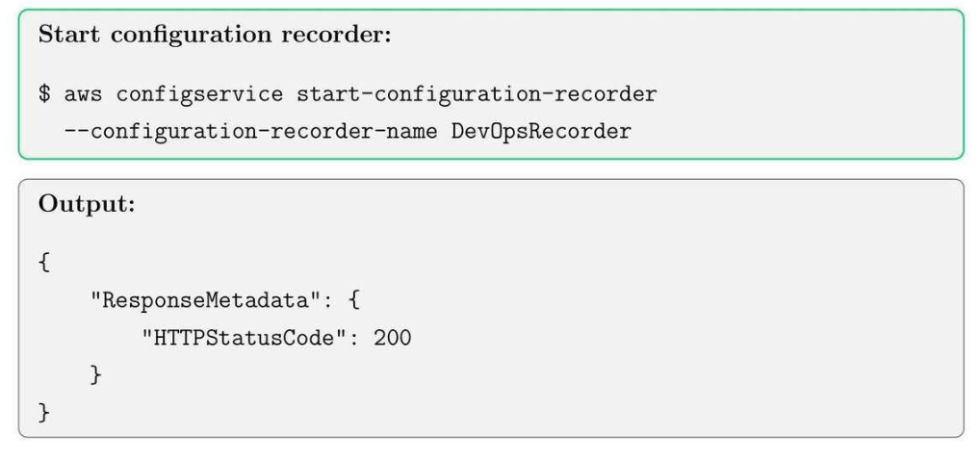Screen dimensions: 980x460
Task: Select the 'DevOpsRecorder' argument value
Action: 541,131
